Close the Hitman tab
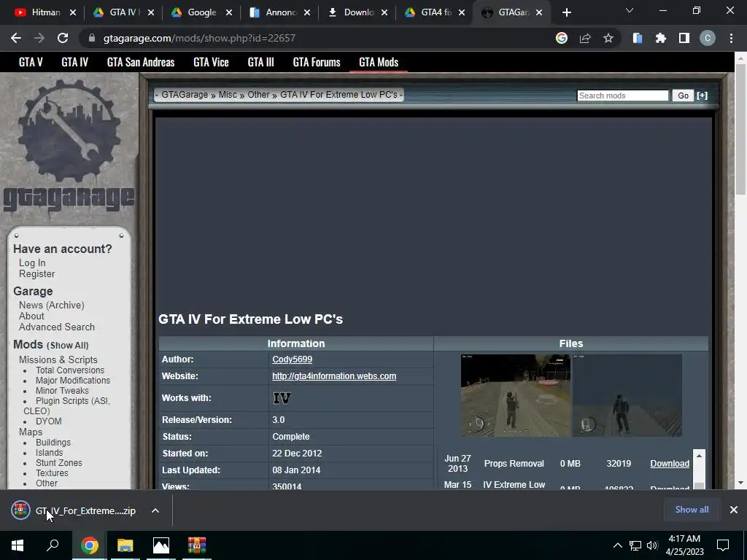This screenshot has height=560, width=747. coord(73,13)
